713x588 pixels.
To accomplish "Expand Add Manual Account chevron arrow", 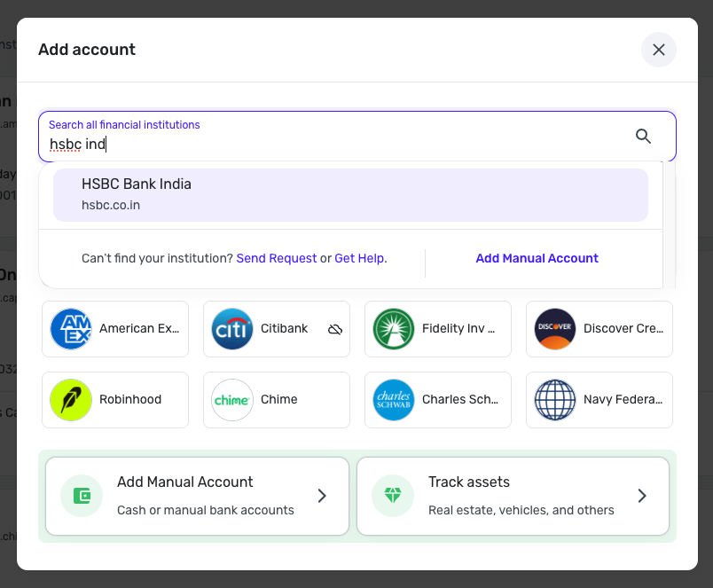I will [x=322, y=496].
